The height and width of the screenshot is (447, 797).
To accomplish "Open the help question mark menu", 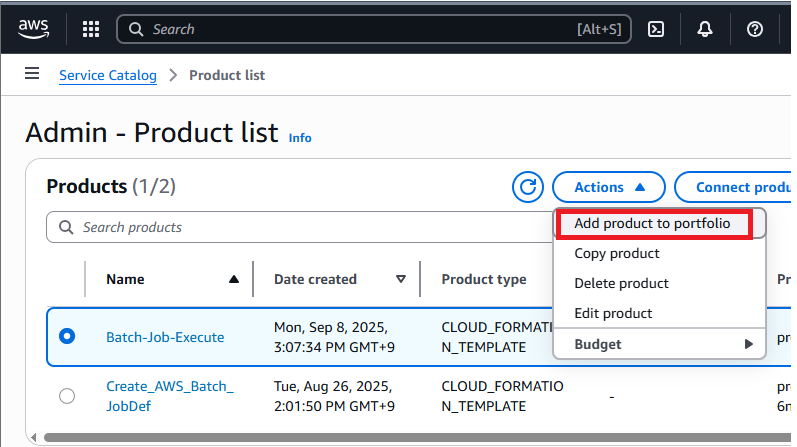I will click(755, 29).
